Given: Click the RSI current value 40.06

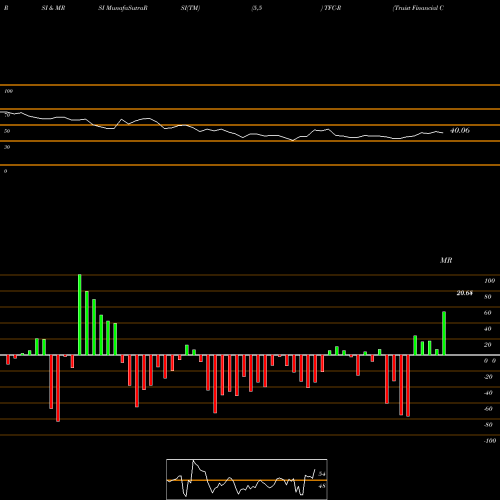Looking at the screenshot, I should [x=460, y=130].
